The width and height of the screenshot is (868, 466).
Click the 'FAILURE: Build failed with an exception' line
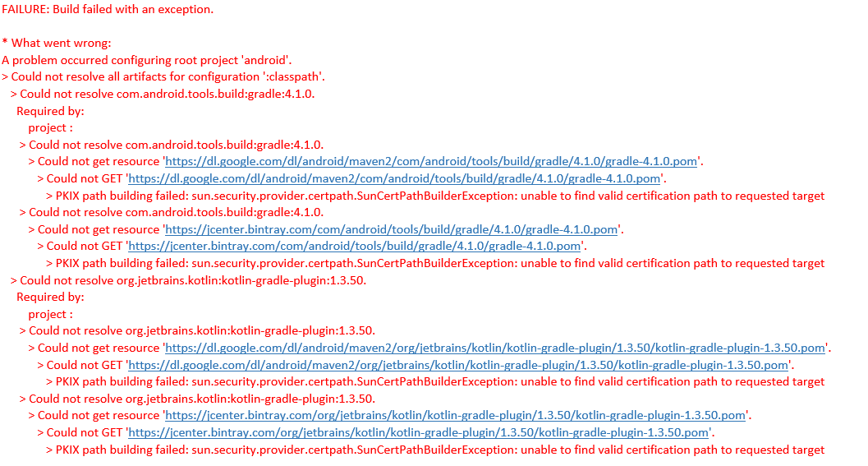[108, 9]
